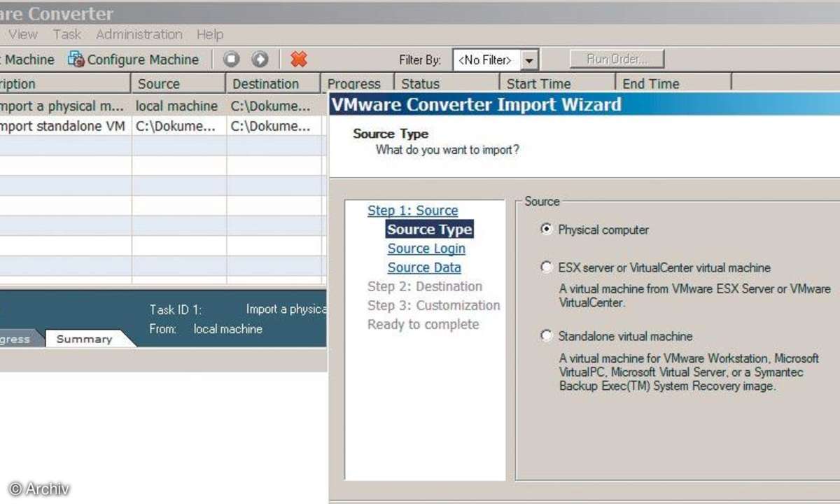The width and height of the screenshot is (840, 504).
Task: Click the grey stop task toolbar icon
Action: (x=232, y=59)
